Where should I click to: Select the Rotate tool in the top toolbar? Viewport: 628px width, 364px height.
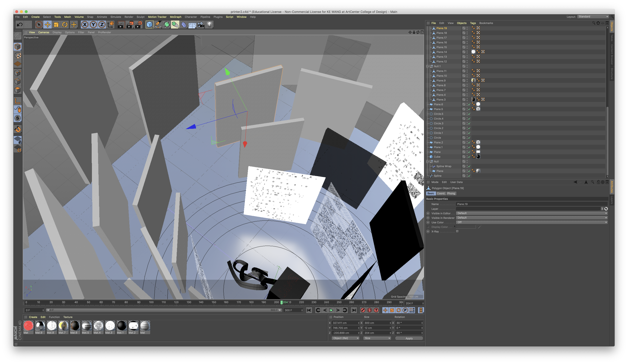65,24
